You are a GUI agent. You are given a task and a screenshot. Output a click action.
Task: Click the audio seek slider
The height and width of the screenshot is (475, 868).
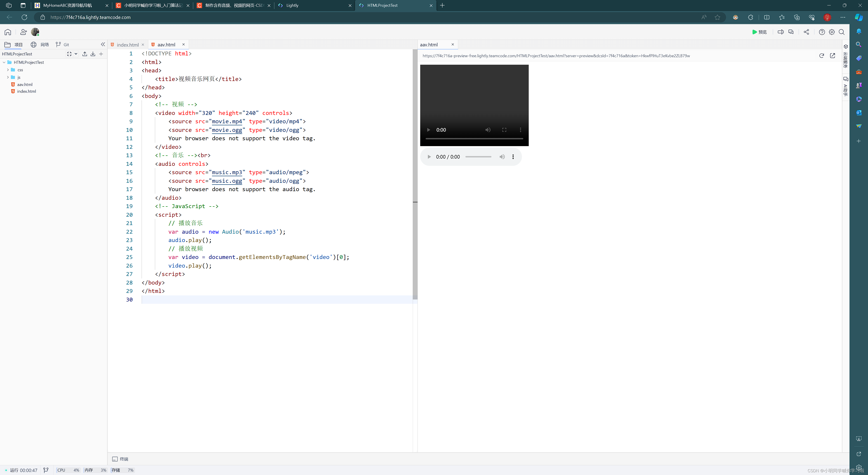click(478, 157)
